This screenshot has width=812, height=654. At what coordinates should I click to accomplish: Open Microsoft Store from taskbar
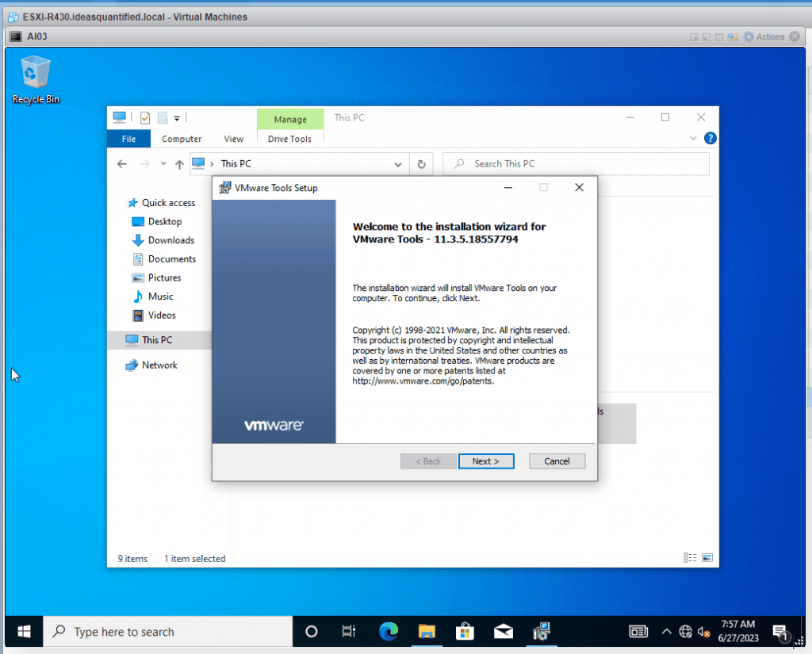coord(465,631)
